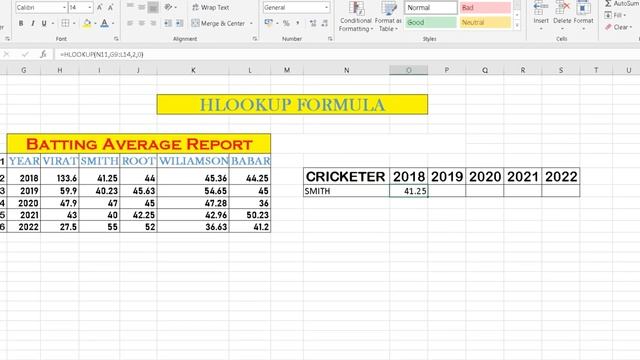Apply Comma Style
This screenshot has height=360, width=640.
click(298, 23)
